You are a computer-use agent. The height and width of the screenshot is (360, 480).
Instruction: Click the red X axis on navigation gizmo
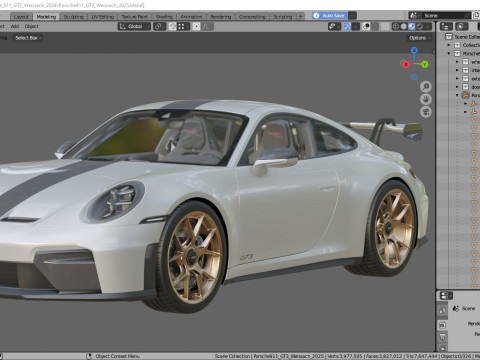click(405, 64)
